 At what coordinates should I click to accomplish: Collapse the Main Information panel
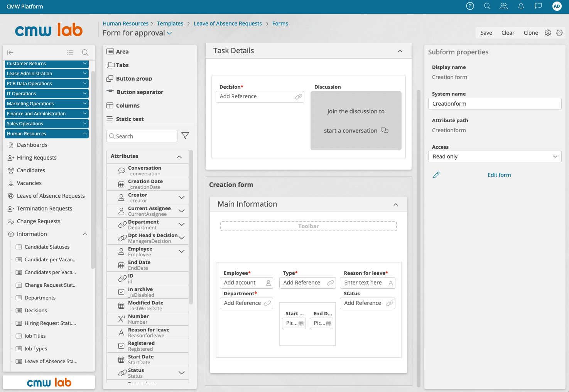coord(396,204)
